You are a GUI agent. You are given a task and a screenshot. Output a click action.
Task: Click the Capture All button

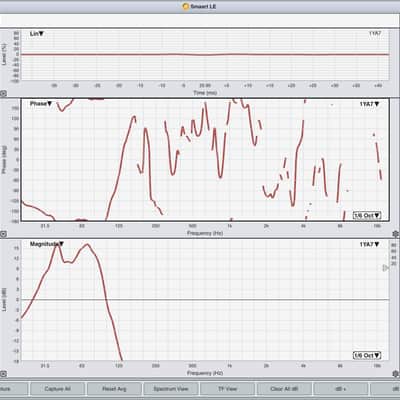pos(57,389)
